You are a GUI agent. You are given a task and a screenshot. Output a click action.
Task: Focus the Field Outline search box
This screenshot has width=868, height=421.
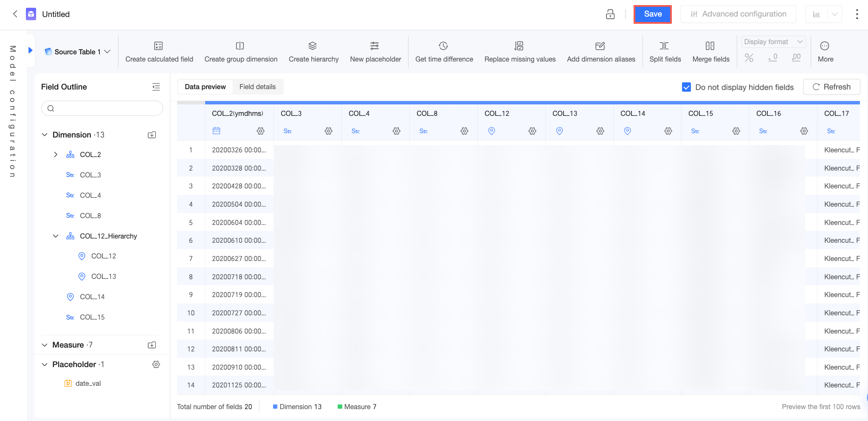(102, 108)
